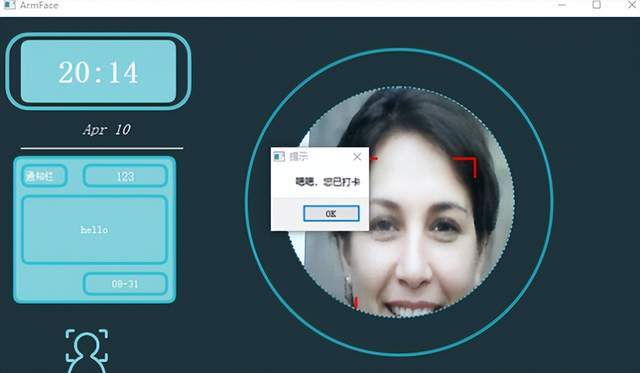
Task: Click the face scan person icon
Action: click(x=87, y=351)
